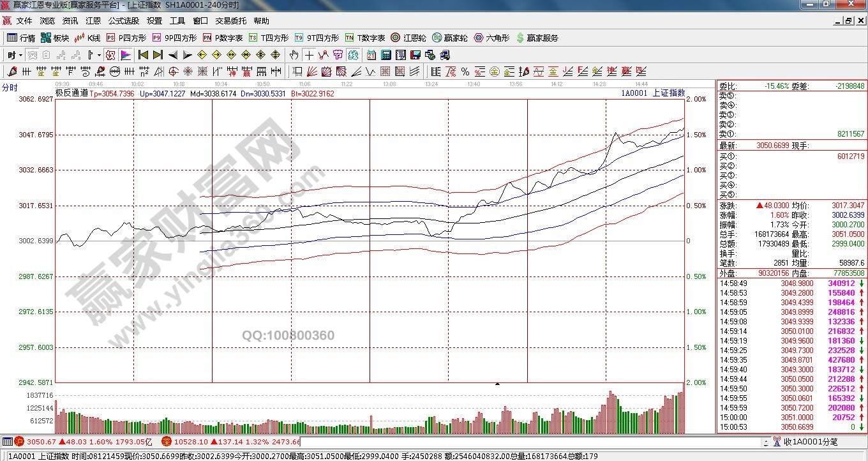The width and height of the screenshot is (868, 461).
Task: Select the 分时 label above the chart
Action: pos(10,87)
